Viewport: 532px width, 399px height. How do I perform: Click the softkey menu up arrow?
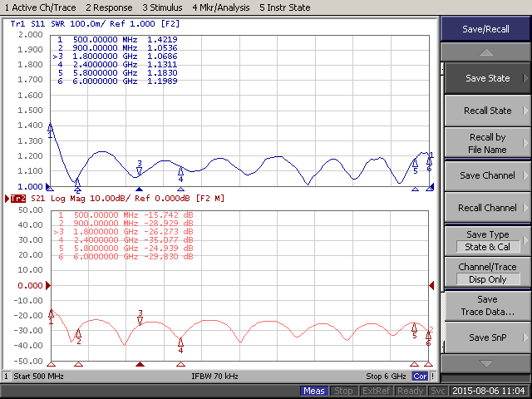pyautogui.click(x=485, y=52)
